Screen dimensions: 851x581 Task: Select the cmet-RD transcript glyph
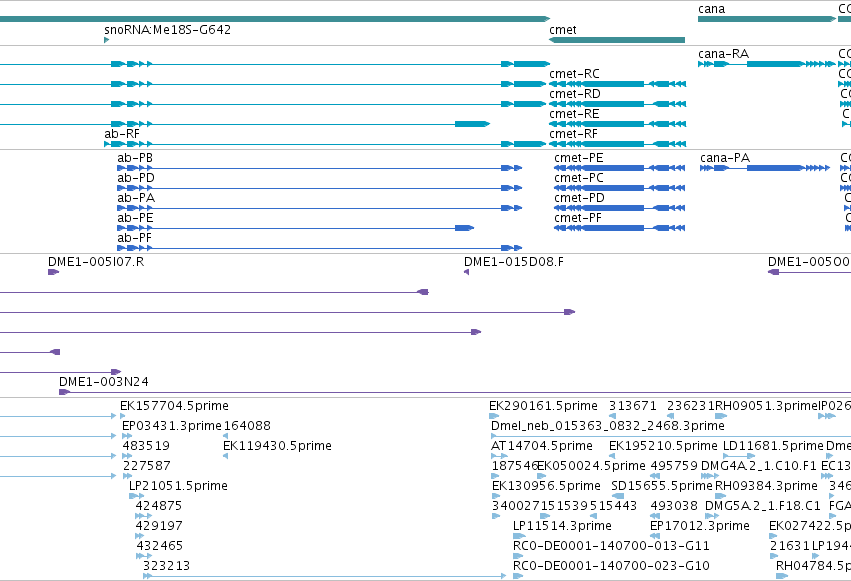point(618,104)
